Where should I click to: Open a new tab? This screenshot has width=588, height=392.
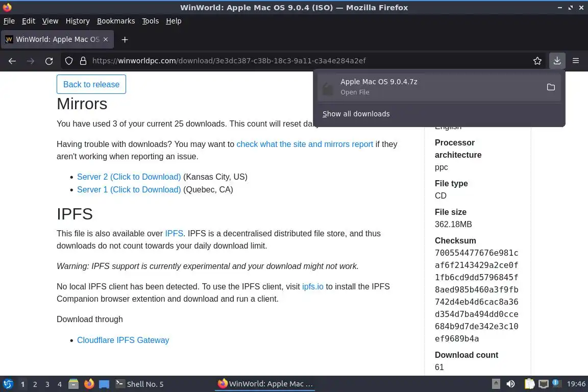[125, 39]
